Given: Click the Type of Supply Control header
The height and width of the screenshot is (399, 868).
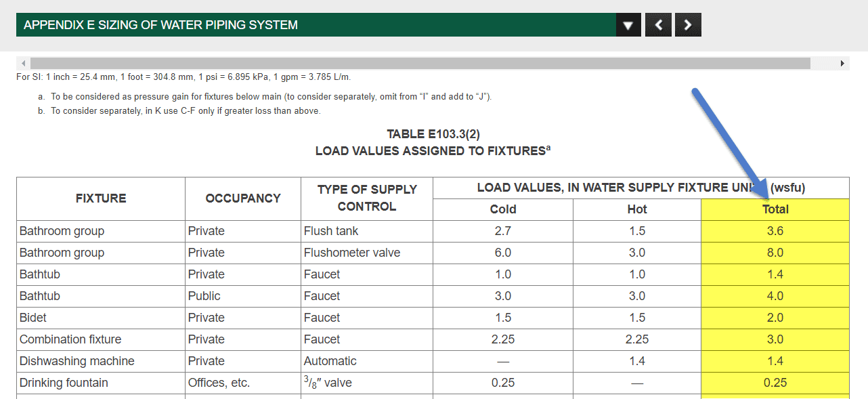Looking at the screenshot, I should [367, 198].
